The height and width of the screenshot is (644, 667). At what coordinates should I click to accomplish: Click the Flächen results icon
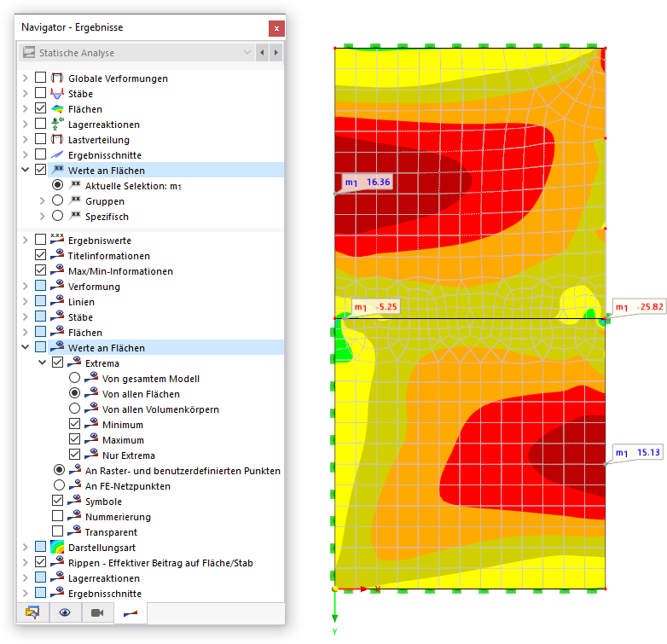point(57,109)
